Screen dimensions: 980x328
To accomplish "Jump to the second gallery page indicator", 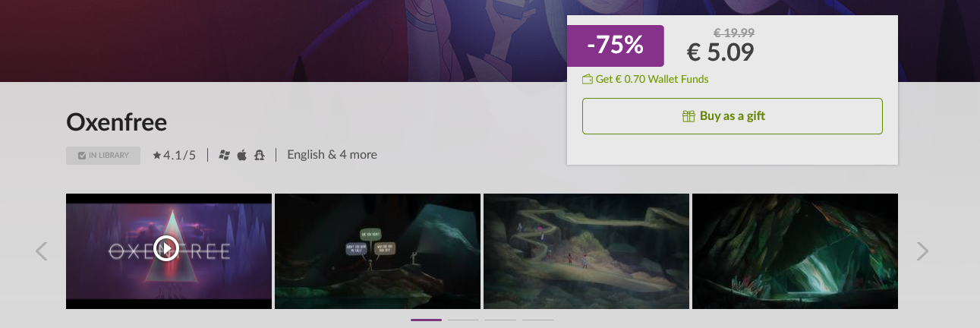I will (463, 320).
